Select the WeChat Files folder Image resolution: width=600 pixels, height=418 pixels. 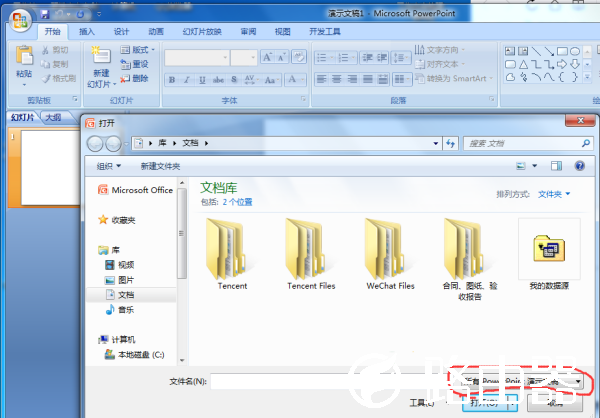(390, 254)
